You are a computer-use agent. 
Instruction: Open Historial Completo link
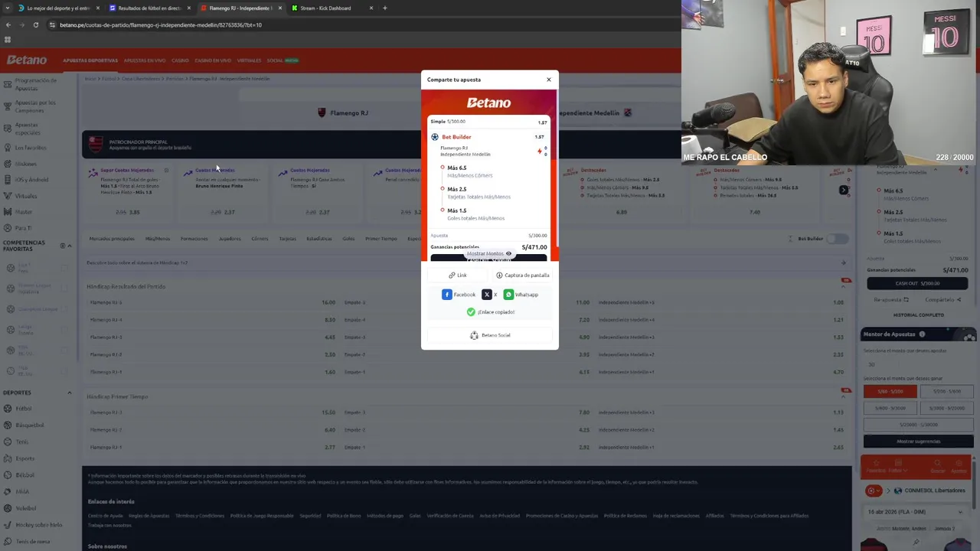pyautogui.click(x=917, y=315)
